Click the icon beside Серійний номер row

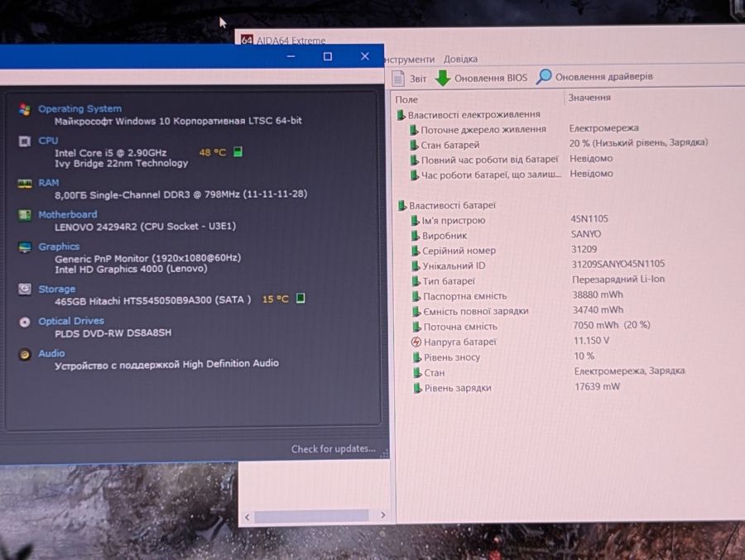coord(416,251)
